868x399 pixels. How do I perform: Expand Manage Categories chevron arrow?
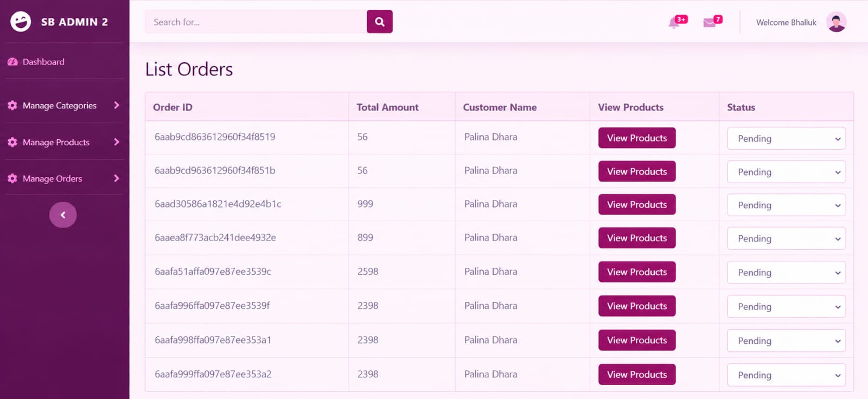coord(116,105)
